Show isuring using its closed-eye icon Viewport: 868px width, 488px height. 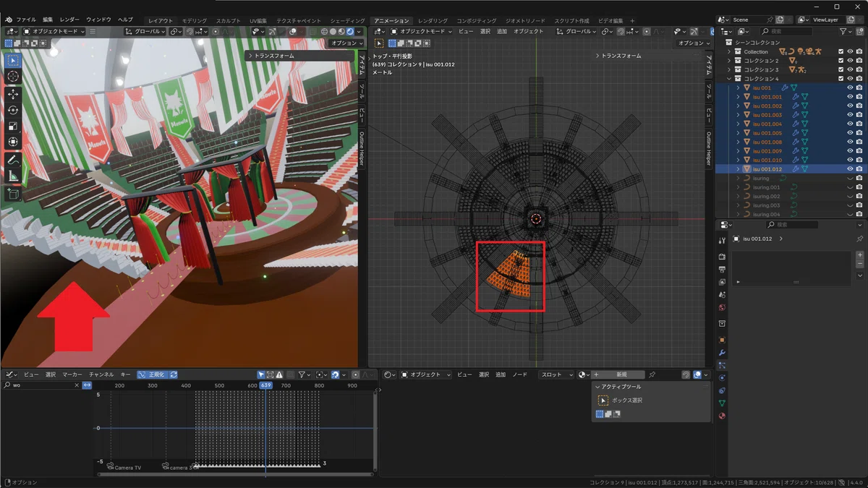(x=849, y=178)
